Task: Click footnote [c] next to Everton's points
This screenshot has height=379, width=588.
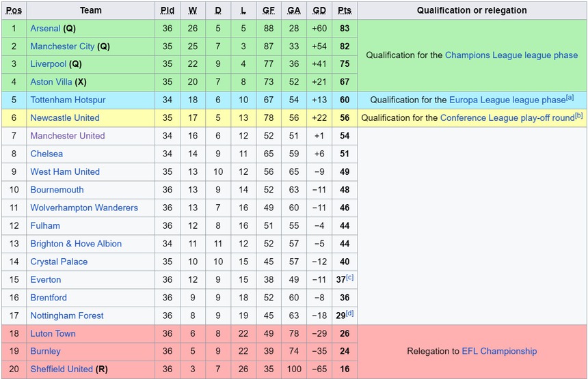Action: (350, 277)
